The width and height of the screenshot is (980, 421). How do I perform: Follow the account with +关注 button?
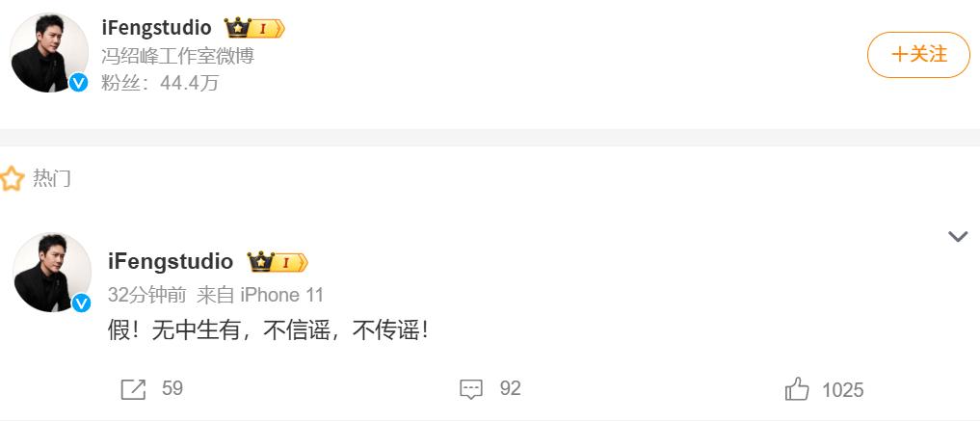click(x=918, y=55)
